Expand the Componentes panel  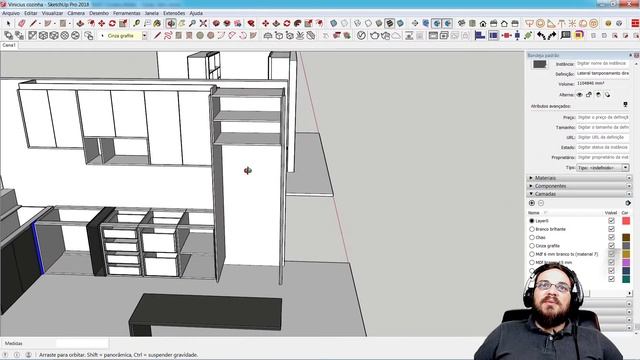pyautogui.click(x=579, y=186)
